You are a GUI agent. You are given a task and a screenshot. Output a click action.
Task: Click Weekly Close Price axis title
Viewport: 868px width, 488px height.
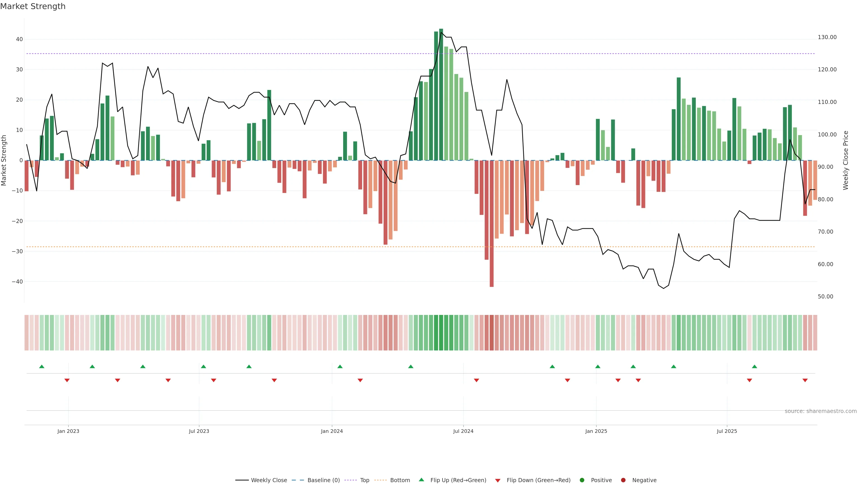pyautogui.click(x=846, y=160)
